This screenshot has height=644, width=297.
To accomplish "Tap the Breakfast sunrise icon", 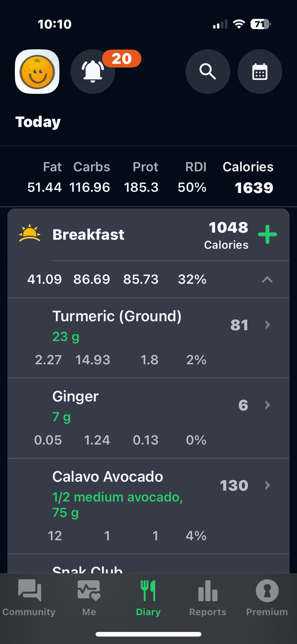I will (30, 233).
